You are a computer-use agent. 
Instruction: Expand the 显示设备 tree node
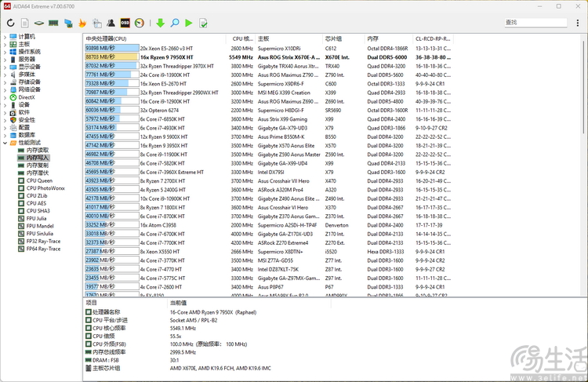click(x=5, y=67)
